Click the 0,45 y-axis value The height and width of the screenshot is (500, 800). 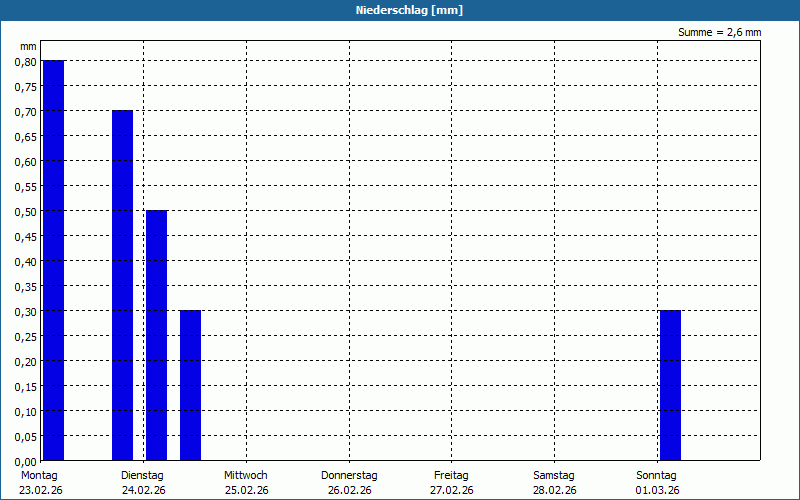(26, 237)
